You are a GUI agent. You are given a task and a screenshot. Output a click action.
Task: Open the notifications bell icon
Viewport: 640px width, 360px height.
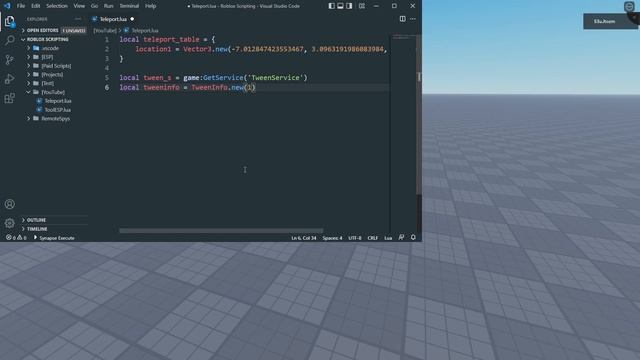pyautogui.click(x=413, y=238)
